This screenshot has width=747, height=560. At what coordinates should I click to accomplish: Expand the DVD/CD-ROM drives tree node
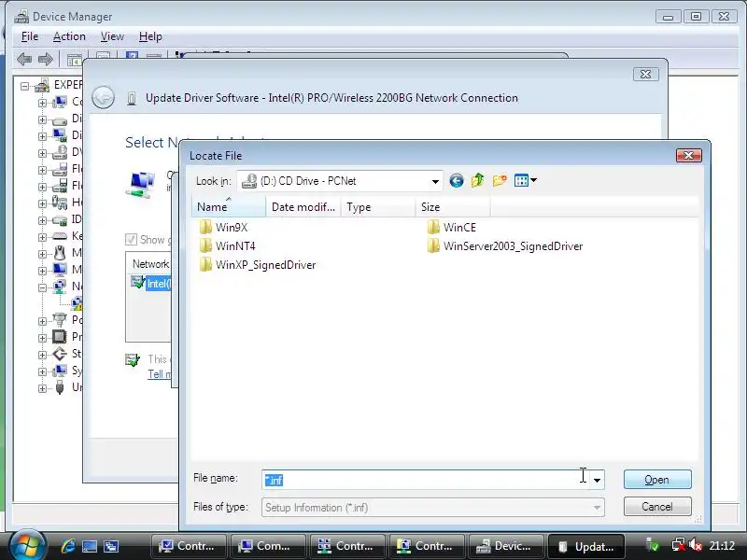tap(42, 153)
